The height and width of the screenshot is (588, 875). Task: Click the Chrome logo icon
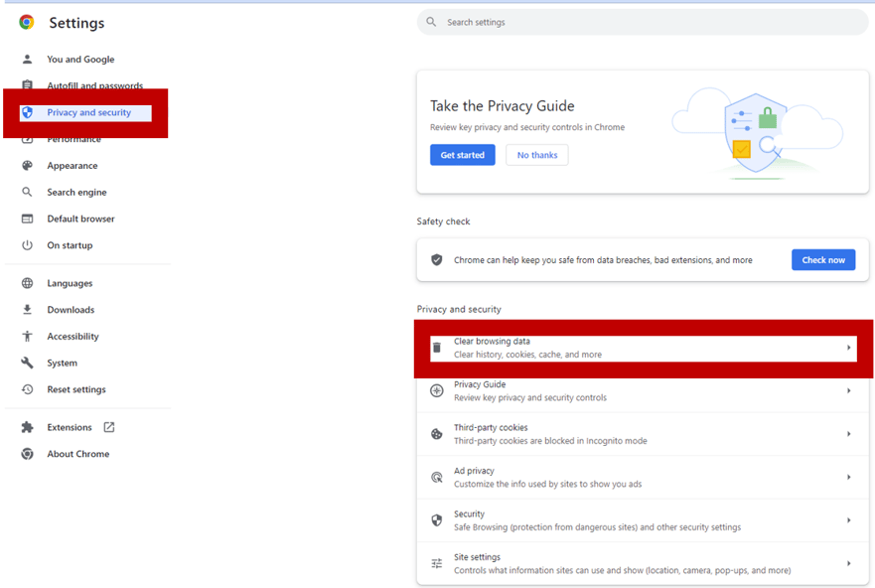(26, 22)
